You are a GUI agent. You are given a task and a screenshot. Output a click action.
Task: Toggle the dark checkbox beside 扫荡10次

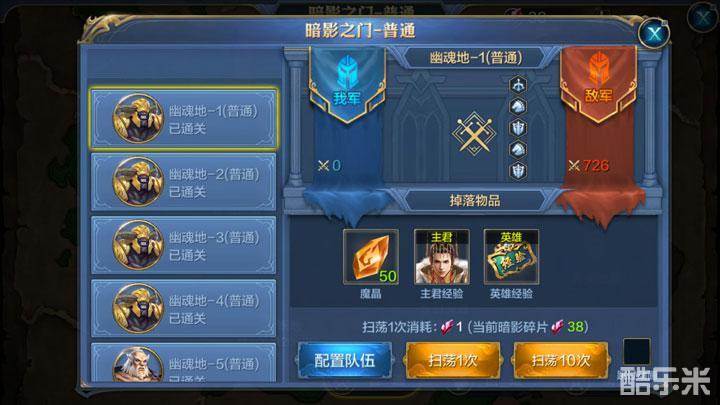tap(636, 352)
